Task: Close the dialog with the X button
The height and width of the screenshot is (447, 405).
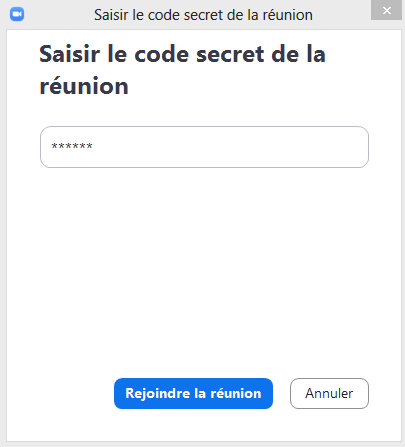Action: pyautogui.click(x=386, y=10)
